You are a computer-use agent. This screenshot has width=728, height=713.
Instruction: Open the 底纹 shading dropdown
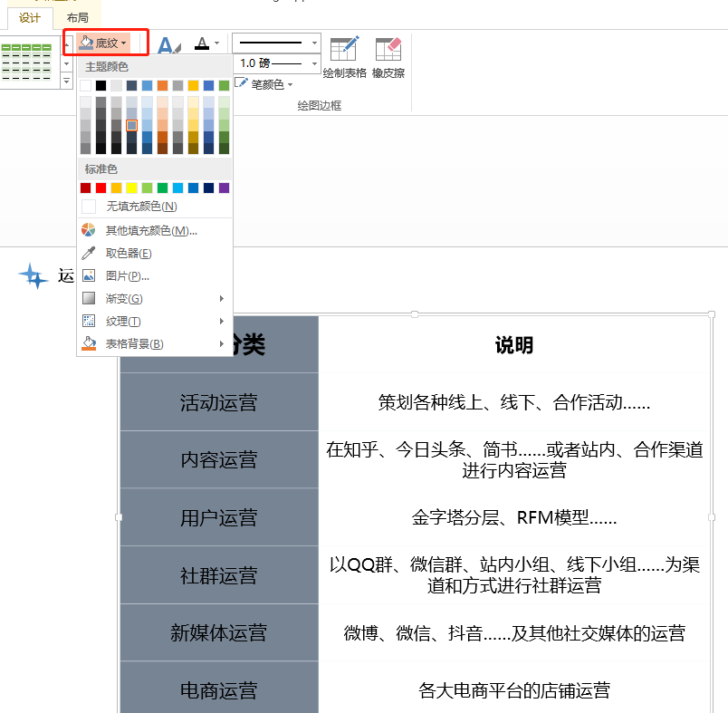103,43
